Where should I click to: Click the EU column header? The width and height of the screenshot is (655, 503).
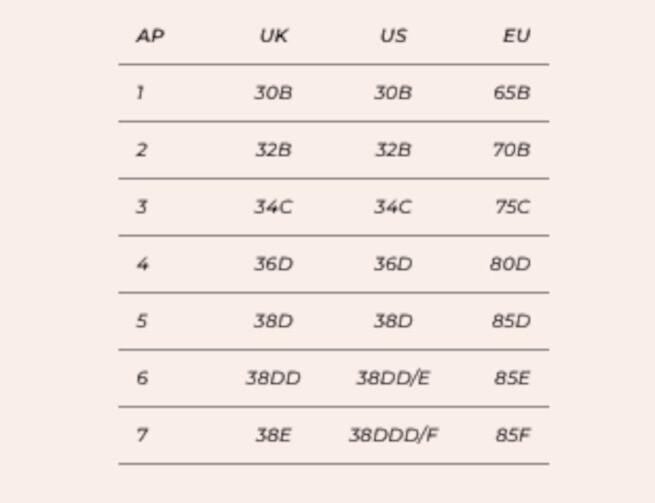[517, 36]
